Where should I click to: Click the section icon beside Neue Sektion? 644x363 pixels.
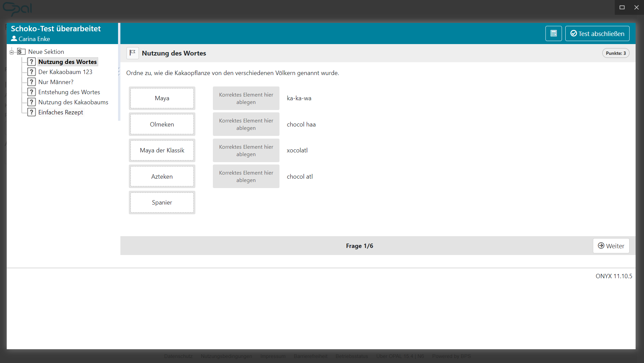point(21,51)
